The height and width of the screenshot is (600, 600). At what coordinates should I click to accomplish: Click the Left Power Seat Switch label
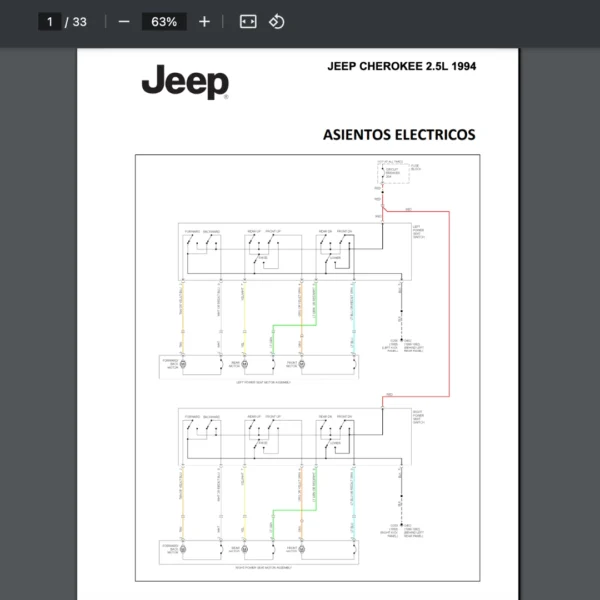(x=419, y=232)
